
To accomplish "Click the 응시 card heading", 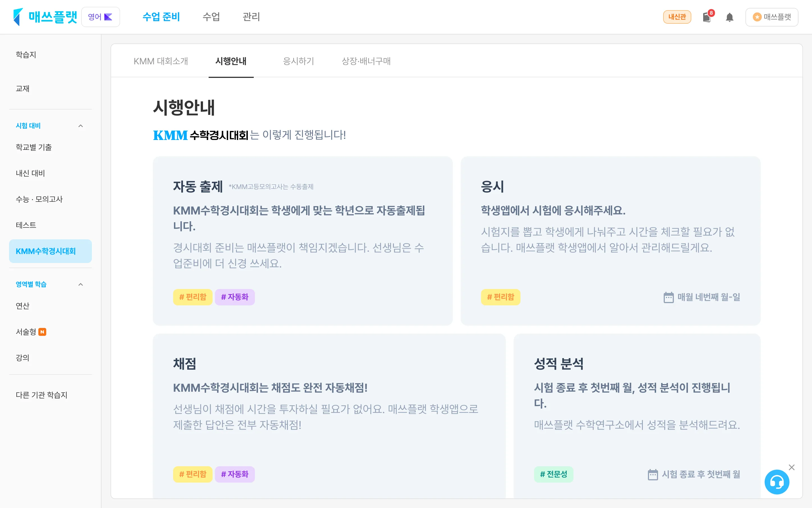I will [x=492, y=187].
